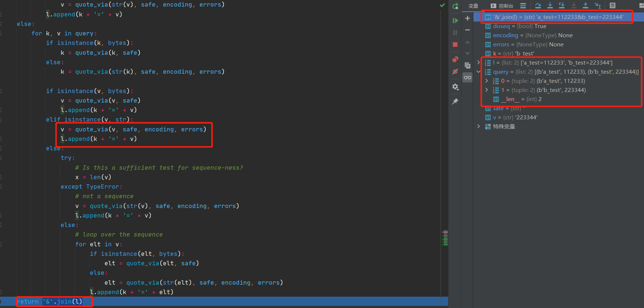Click the green inspection checkmark indicator
Viewport: 644px width, 308px height.
(442, 5)
